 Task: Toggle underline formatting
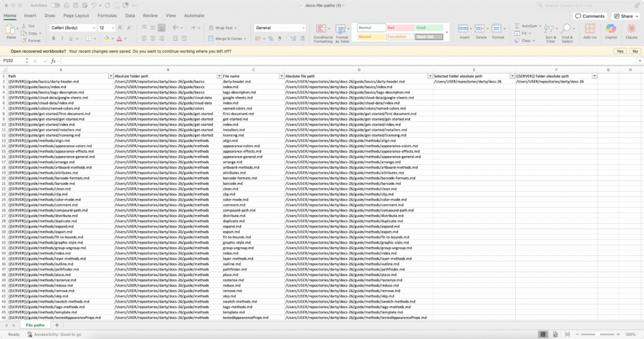tap(70, 38)
